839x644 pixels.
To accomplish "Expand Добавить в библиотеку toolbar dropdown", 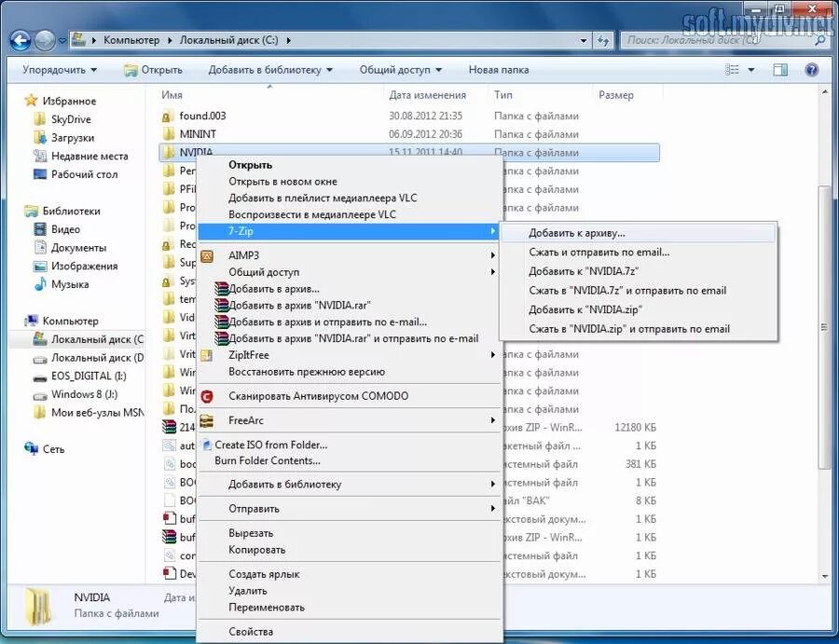I will 270,70.
